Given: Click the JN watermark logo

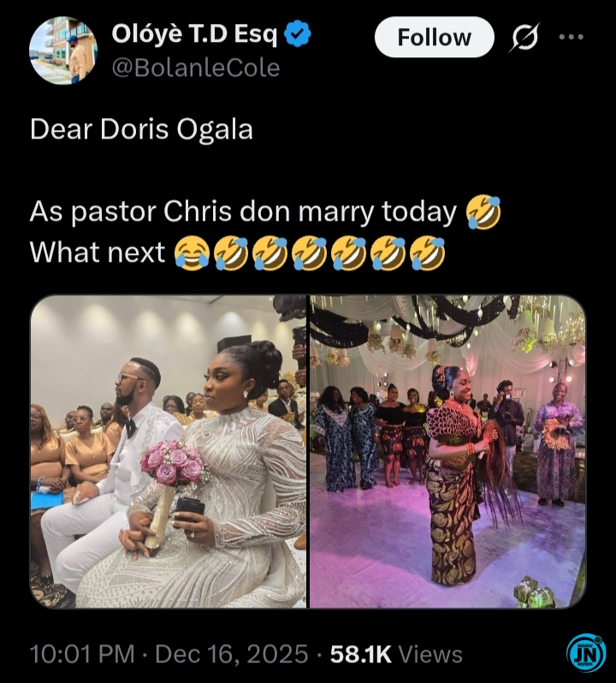Looking at the screenshot, I should (585, 655).
